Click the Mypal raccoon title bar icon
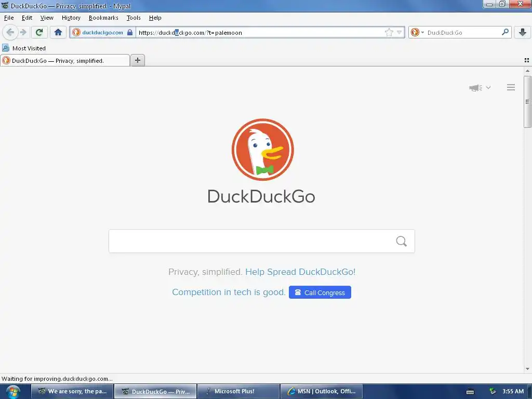 5,5
